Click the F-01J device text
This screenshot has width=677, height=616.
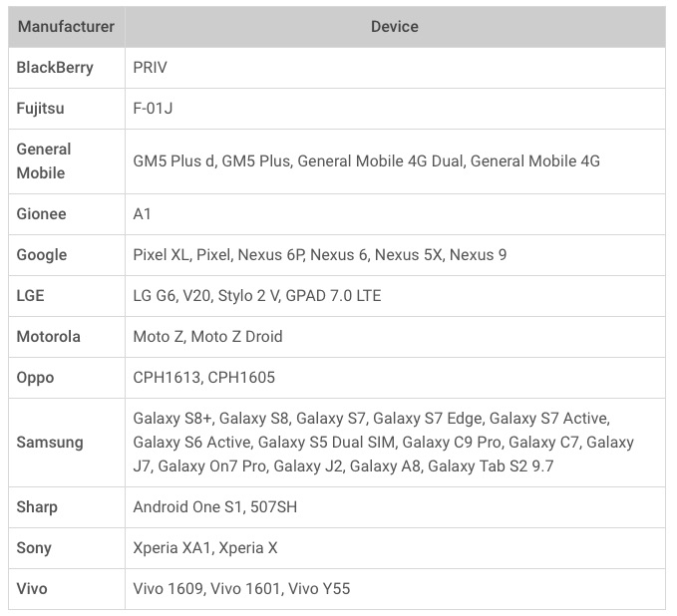click(x=153, y=109)
